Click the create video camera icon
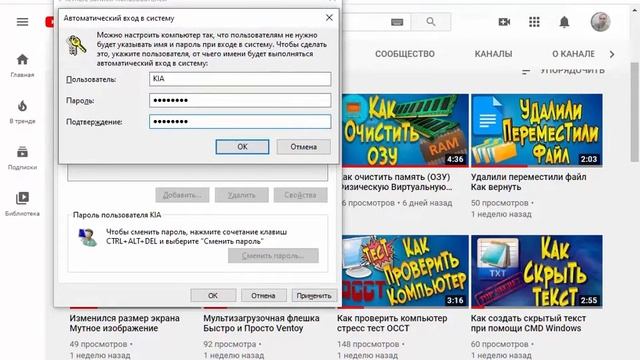Image resolution: width=640 pixels, height=360 pixels. pyautogui.click(x=504, y=22)
